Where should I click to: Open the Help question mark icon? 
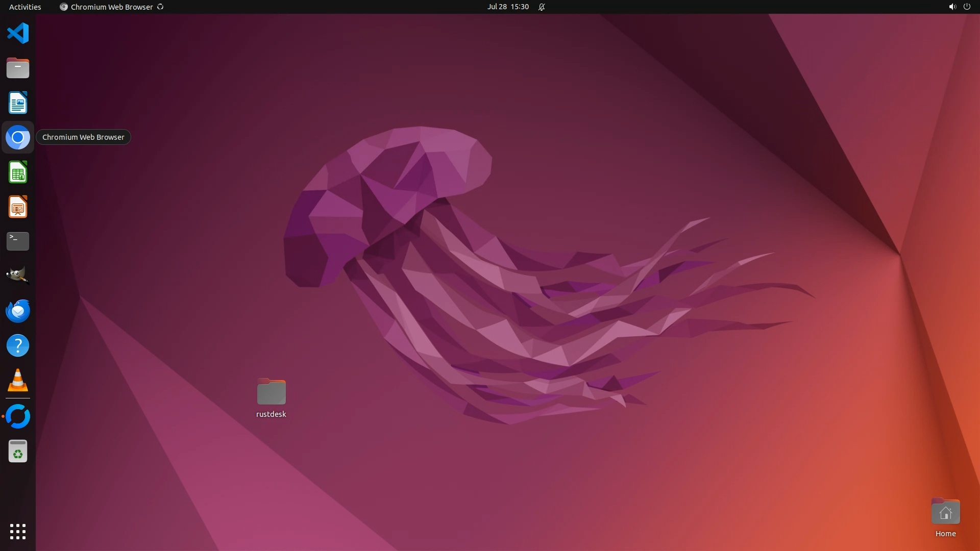pos(18,346)
